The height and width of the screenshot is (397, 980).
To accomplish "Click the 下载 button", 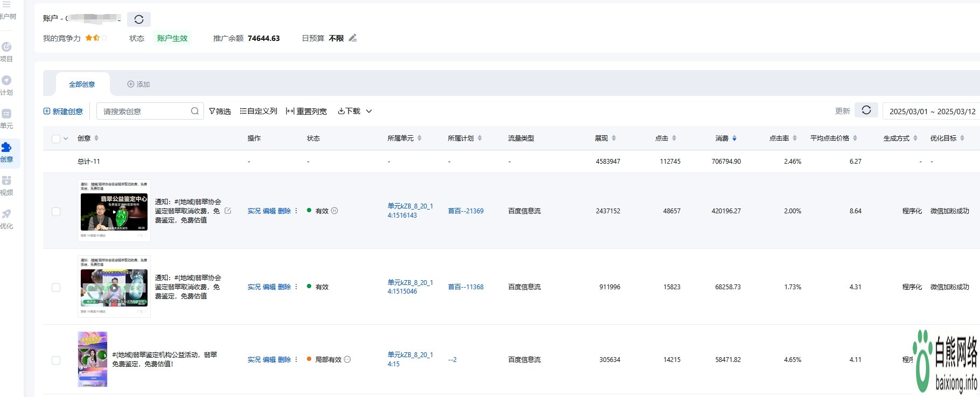I will tap(349, 111).
